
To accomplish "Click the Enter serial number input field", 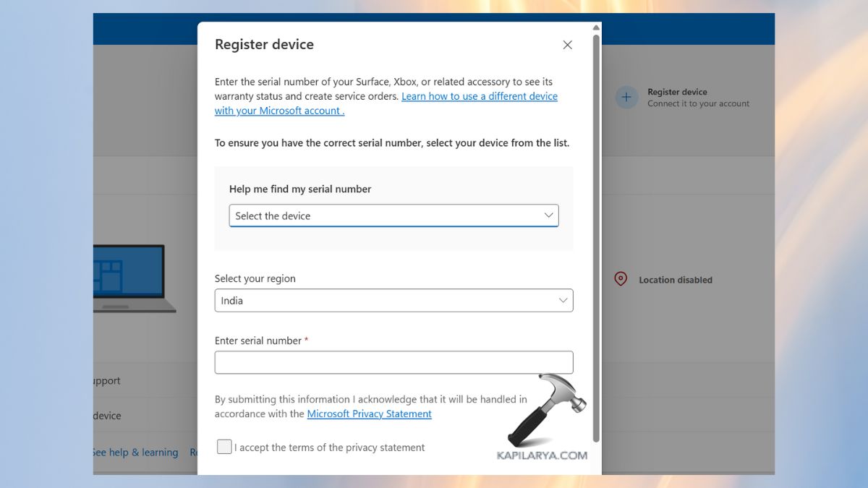I will point(394,362).
